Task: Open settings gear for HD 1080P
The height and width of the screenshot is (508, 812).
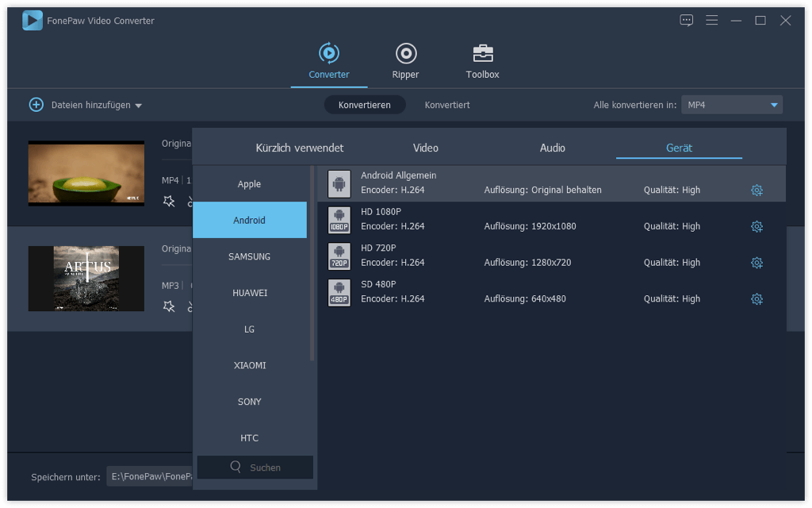Action: (x=756, y=226)
